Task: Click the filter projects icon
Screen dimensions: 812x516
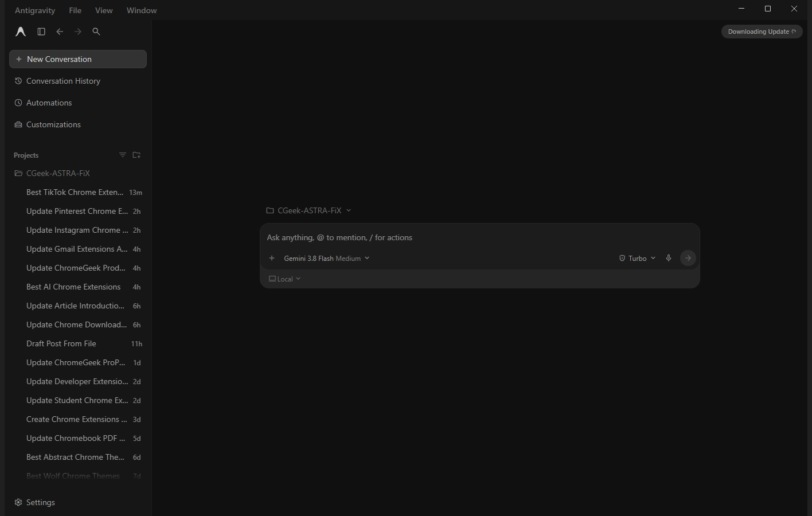Action: pyautogui.click(x=123, y=155)
